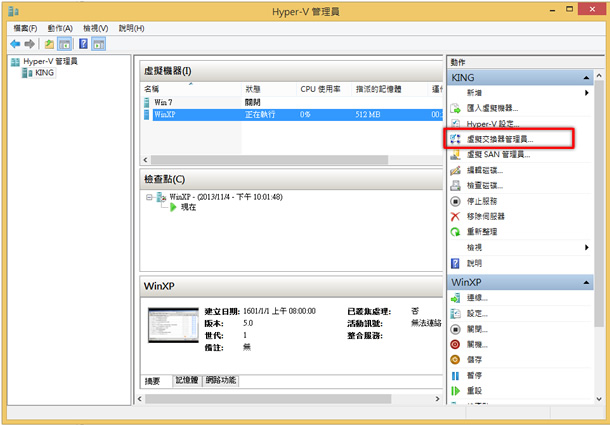Toggle the show/hide console tree toolbar icon
610x425 pixels.
pos(65,44)
